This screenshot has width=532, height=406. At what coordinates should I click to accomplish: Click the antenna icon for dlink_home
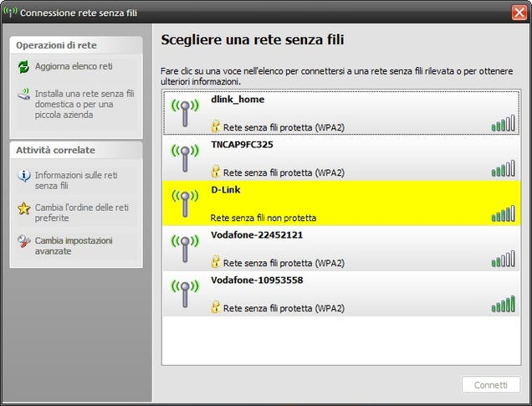point(185,113)
